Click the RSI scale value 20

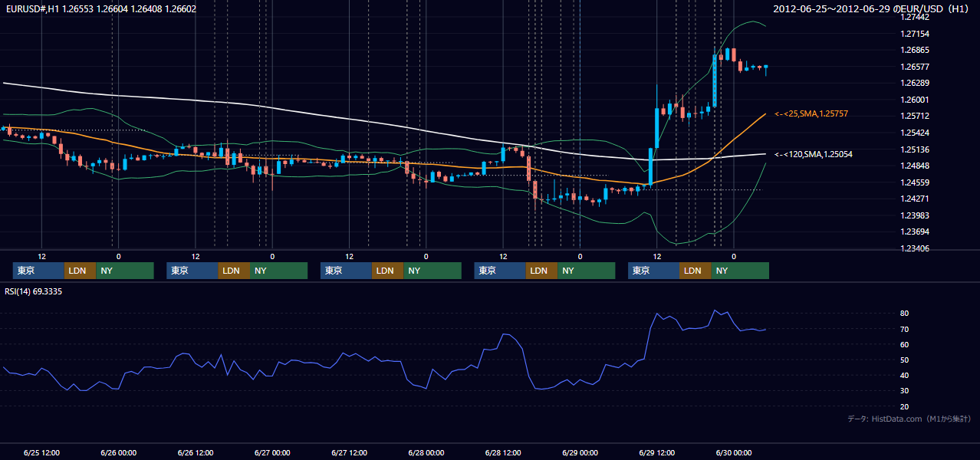(905, 407)
